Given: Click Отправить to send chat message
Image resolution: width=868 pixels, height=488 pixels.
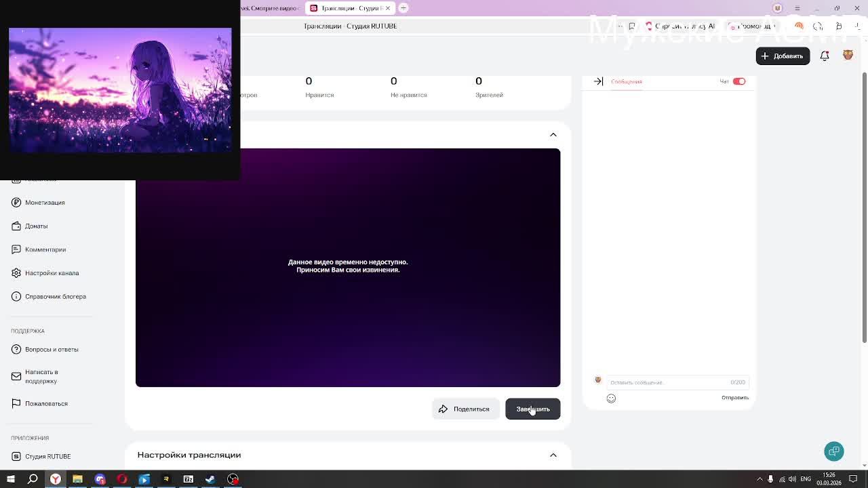Looking at the screenshot, I should coord(735,398).
